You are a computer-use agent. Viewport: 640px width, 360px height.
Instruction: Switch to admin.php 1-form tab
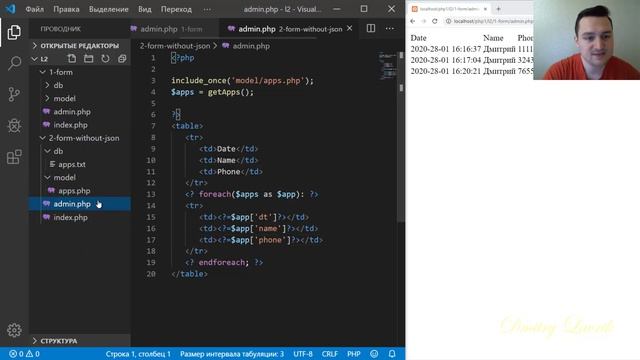pos(171,29)
